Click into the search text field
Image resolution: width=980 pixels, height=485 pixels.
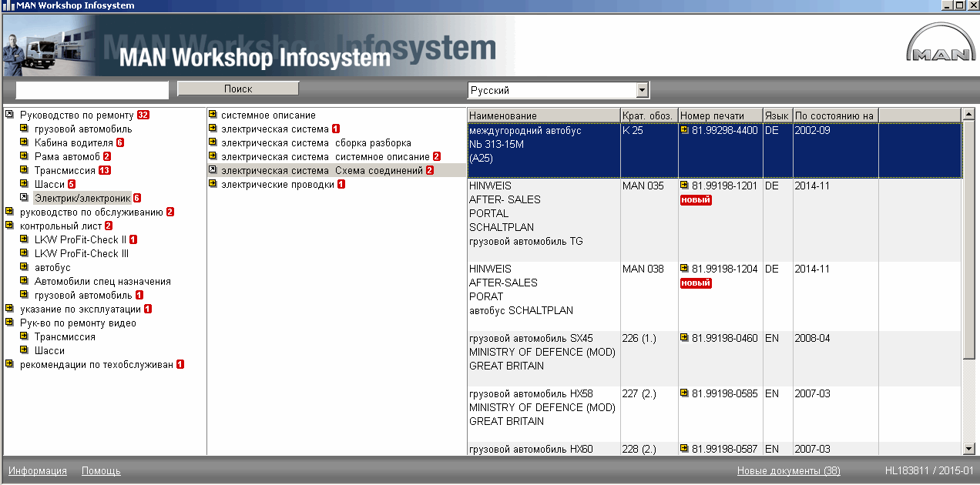[92, 90]
